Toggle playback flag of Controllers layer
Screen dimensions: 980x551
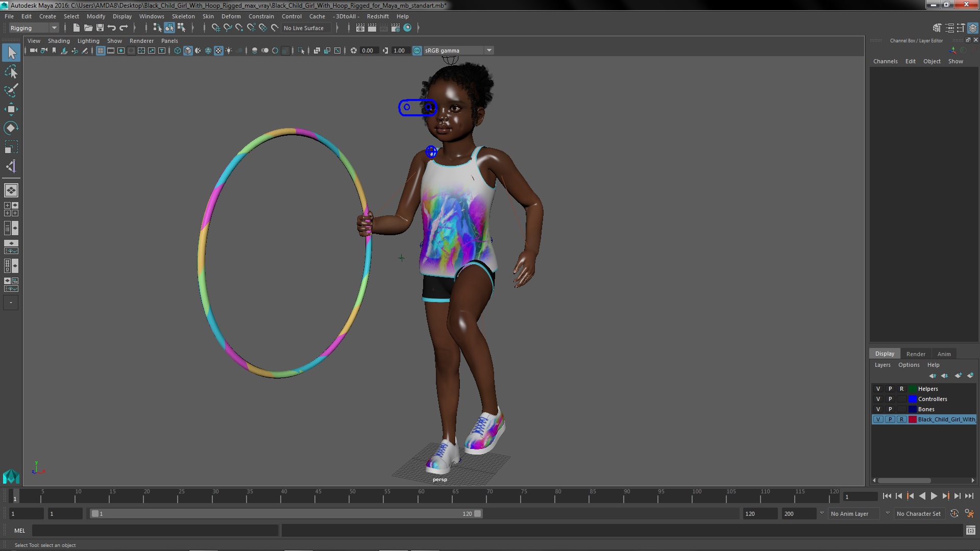pyautogui.click(x=890, y=399)
